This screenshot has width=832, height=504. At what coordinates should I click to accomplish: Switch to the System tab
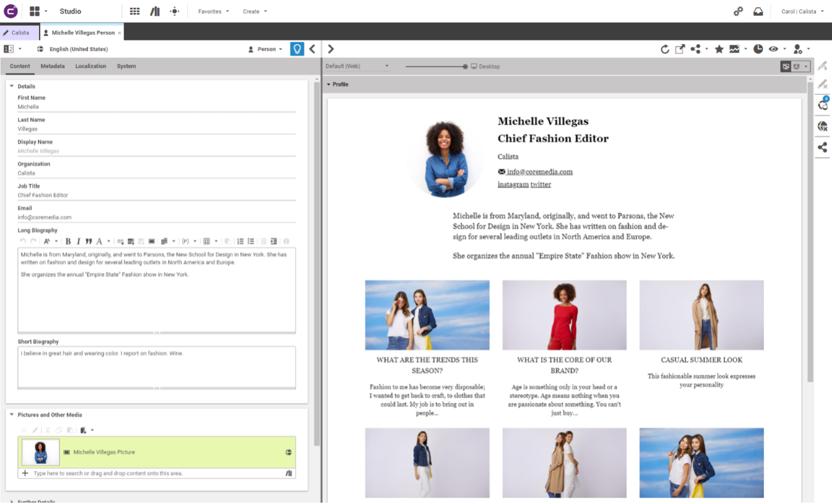click(x=126, y=66)
